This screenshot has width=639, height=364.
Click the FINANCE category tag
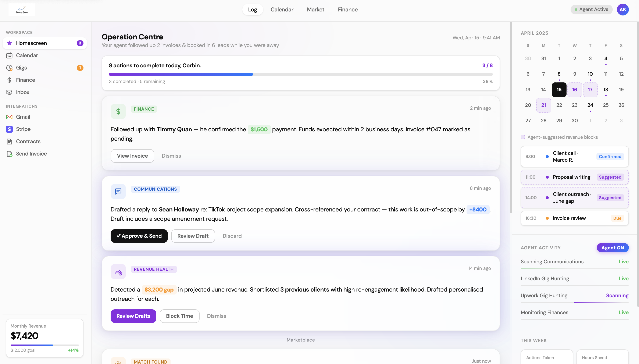point(144,109)
